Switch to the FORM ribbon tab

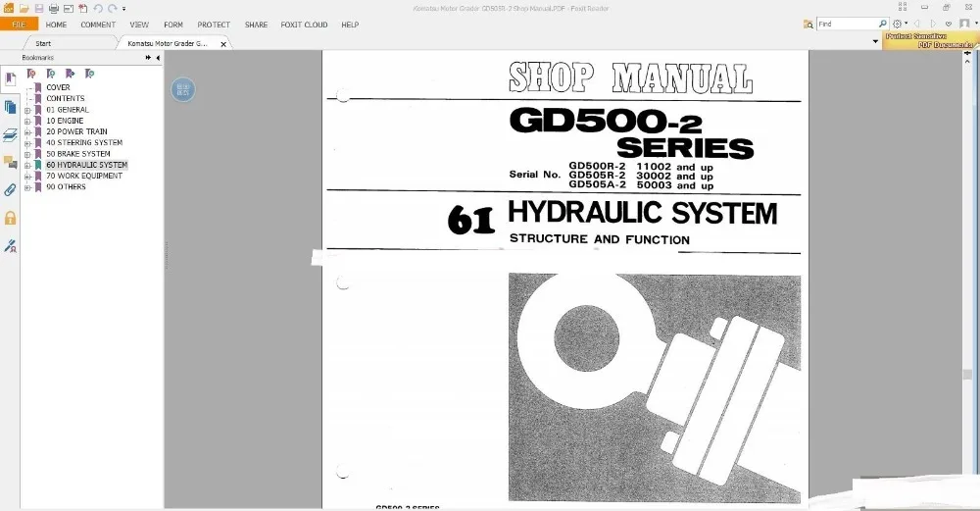pos(173,25)
